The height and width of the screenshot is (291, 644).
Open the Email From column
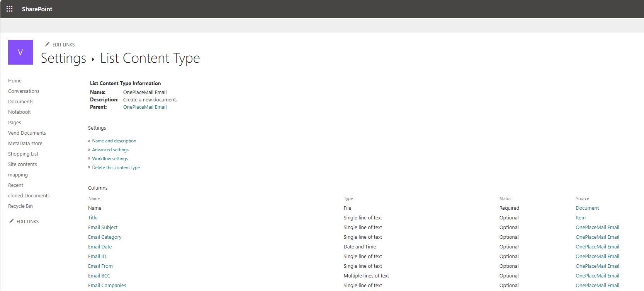click(100, 266)
